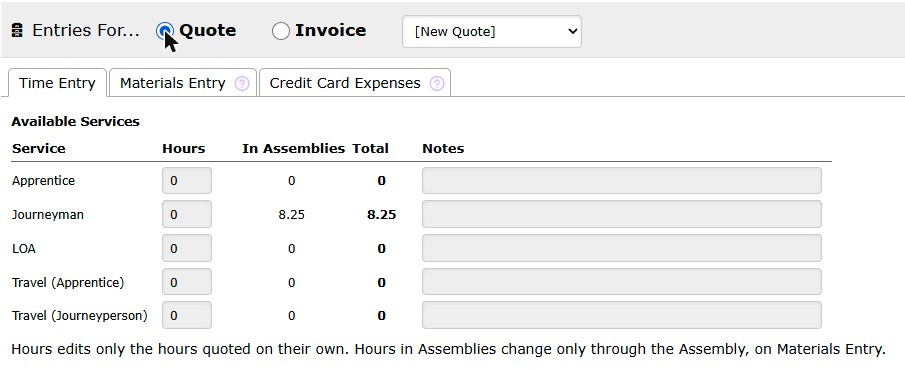Click the Travel (Apprentice) hours field

point(187,282)
